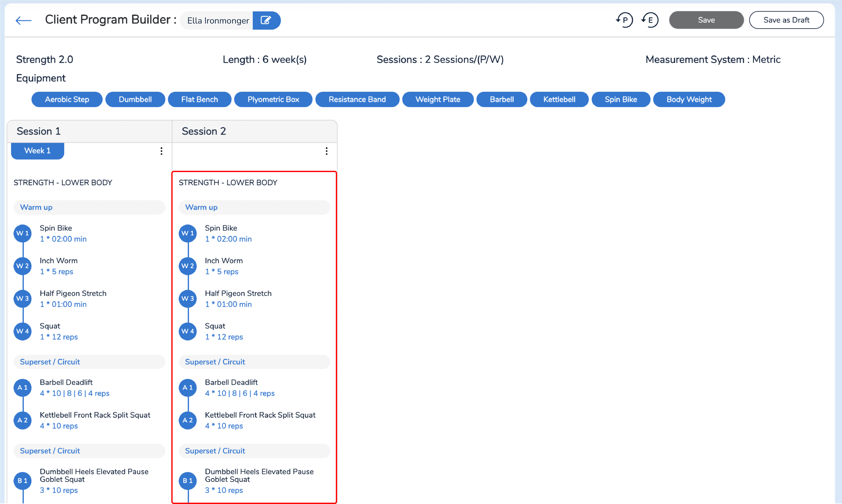Viewport: 842px width, 504px height.
Task: Select W4 Squat badge in Session 1
Action: point(23,331)
